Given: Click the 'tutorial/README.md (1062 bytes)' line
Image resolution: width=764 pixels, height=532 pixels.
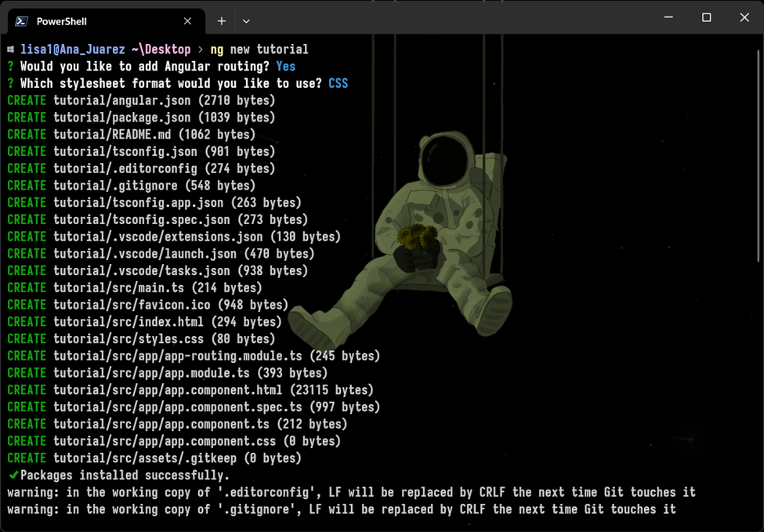Looking at the screenshot, I should pyautogui.click(x=132, y=135).
